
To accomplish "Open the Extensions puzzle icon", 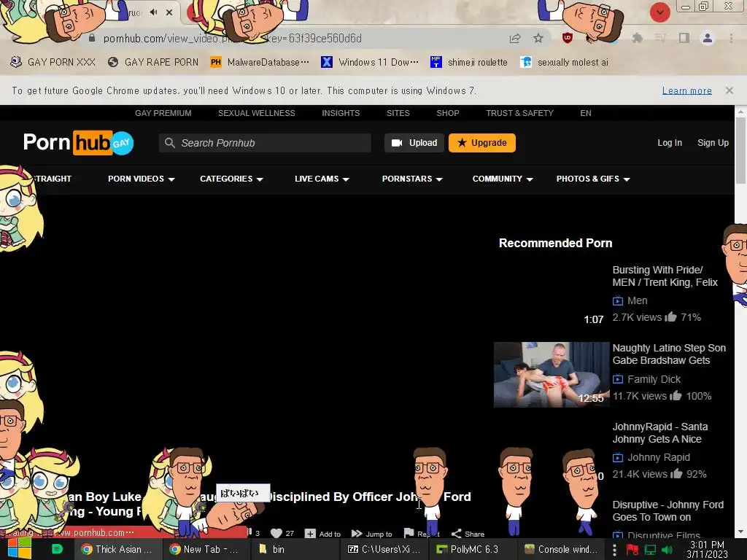I will [637, 38].
